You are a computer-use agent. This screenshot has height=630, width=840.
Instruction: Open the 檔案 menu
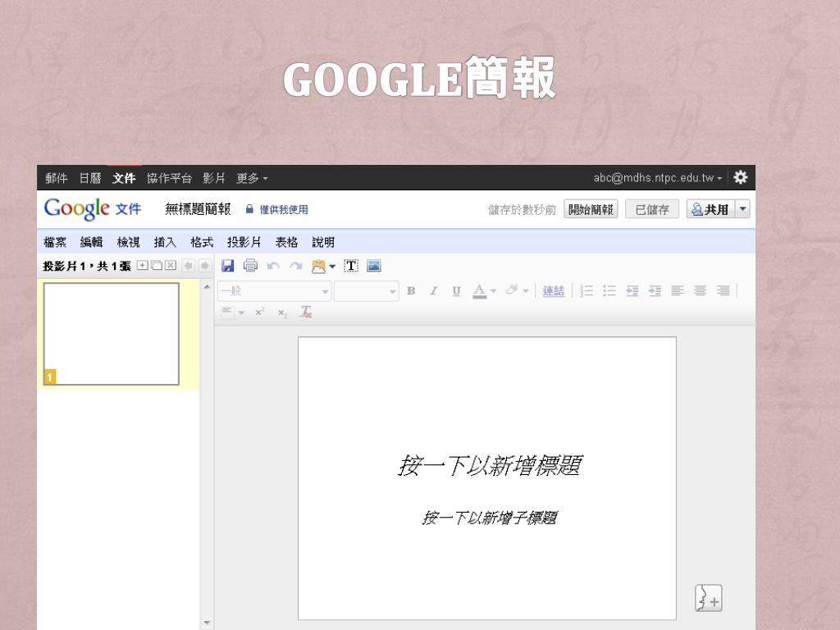(x=55, y=242)
